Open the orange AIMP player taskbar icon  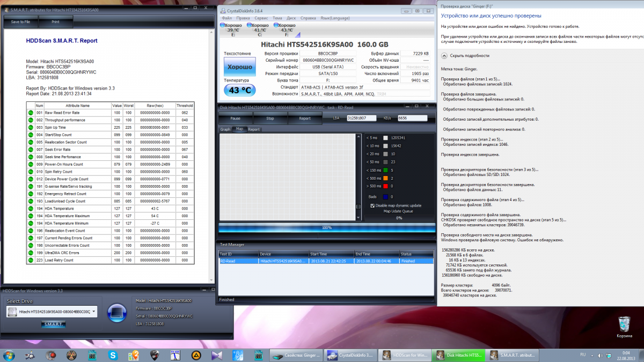[x=197, y=355]
